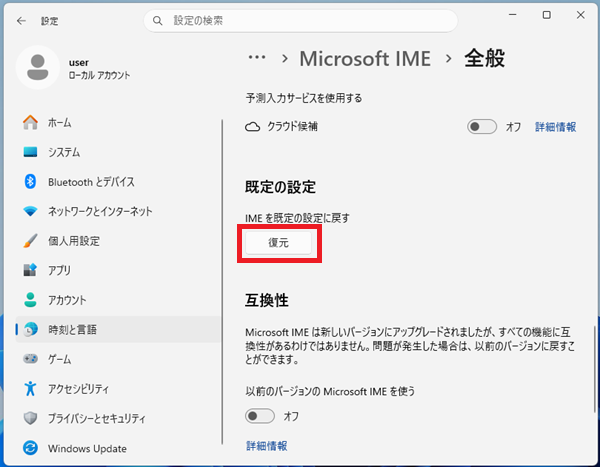Open 詳細情報 link under 互換性
Screen dimensions: 600x467
click(x=266, y=445)
